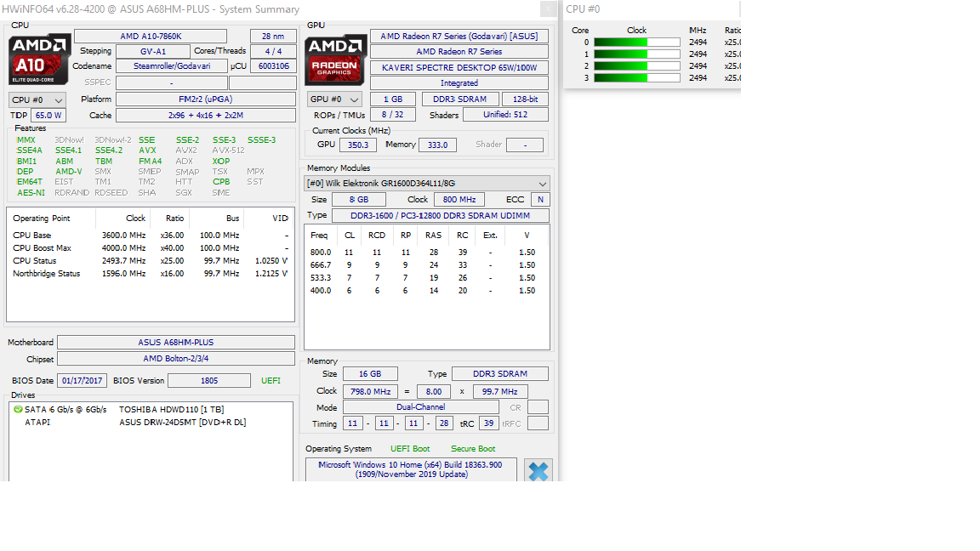
Task: Click the FM2r2 (uPGA) platform field
Action: pos(206,99)
